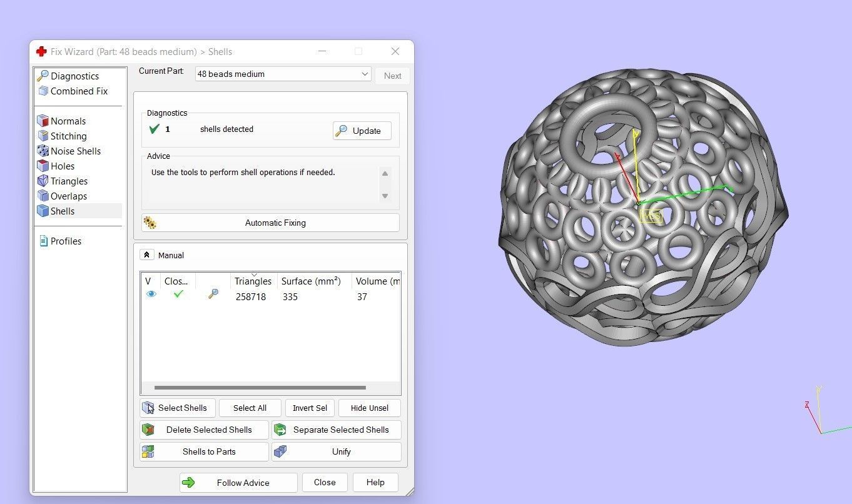Open Combined Fix in sidebar

(72, 91)
